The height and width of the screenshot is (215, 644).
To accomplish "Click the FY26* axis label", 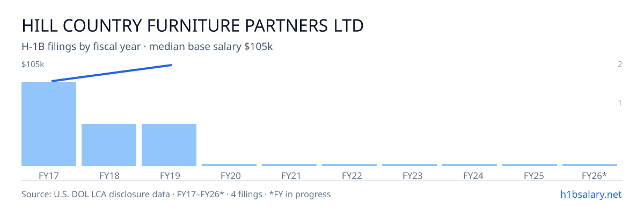I will [x=594, y=175].
